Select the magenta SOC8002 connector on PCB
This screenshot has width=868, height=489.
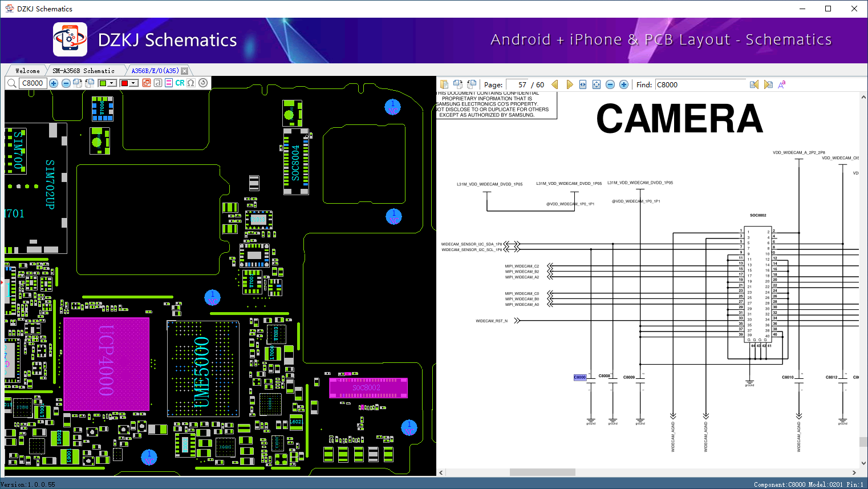tap(368, 387)
